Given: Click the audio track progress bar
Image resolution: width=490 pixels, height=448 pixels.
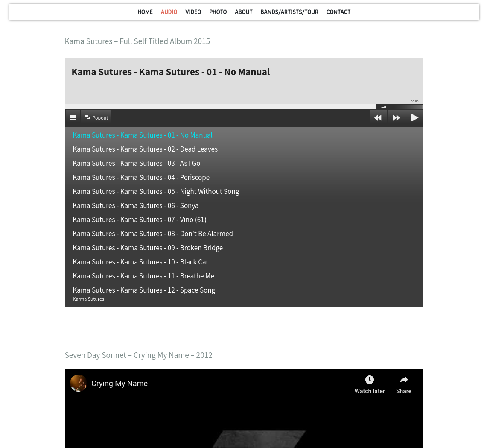Looking at the screenshot, I should [x=220, y=106].
